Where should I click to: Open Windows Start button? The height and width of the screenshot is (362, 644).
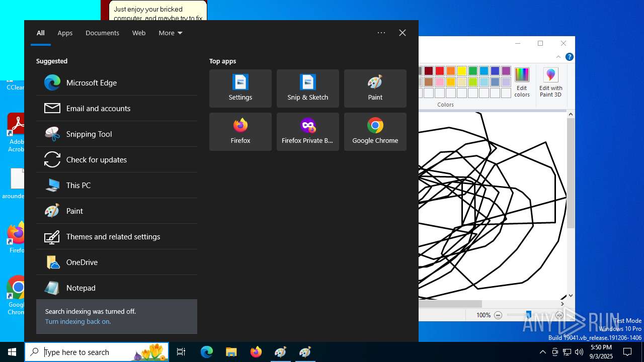click(x=12, y=352)
